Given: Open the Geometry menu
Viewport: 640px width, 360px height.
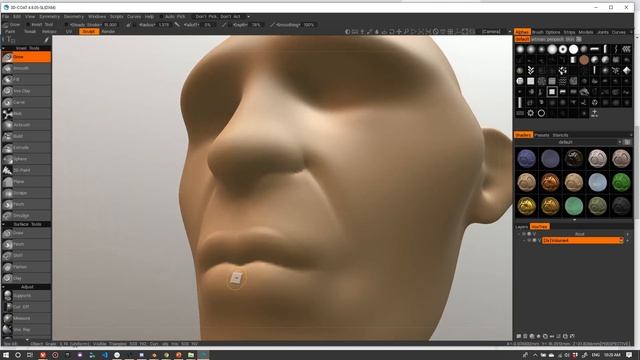Looking at the screenshot, I should point(74,17).
